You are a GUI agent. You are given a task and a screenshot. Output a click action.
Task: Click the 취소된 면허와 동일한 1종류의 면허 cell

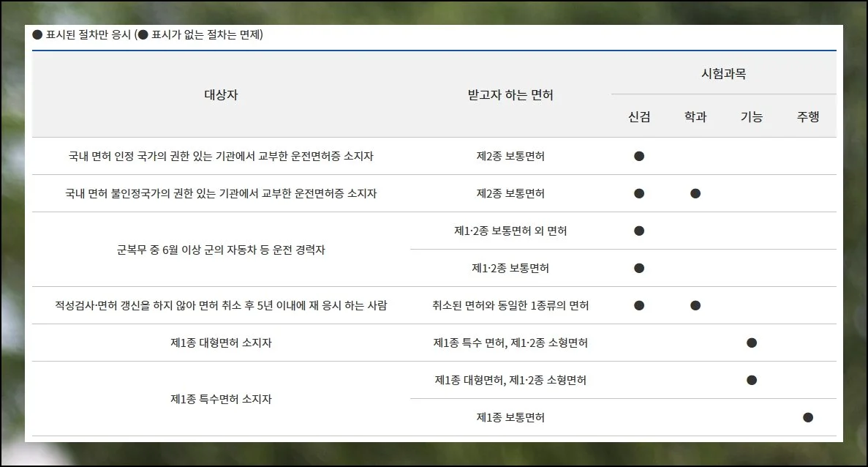coord(510,305)
